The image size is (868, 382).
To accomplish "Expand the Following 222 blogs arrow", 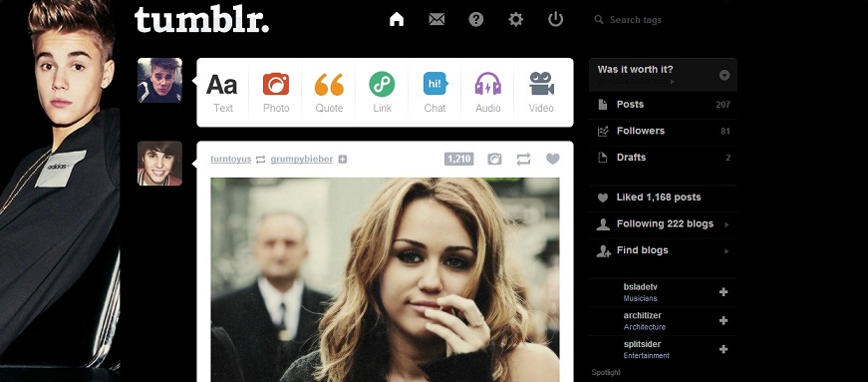I will (726, 224).
